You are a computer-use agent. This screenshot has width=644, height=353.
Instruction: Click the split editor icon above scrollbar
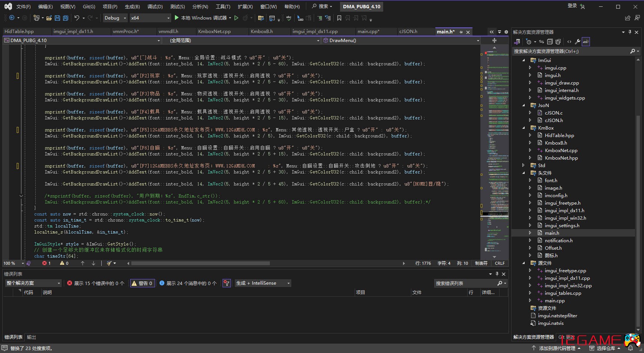(x=494, y=40)
